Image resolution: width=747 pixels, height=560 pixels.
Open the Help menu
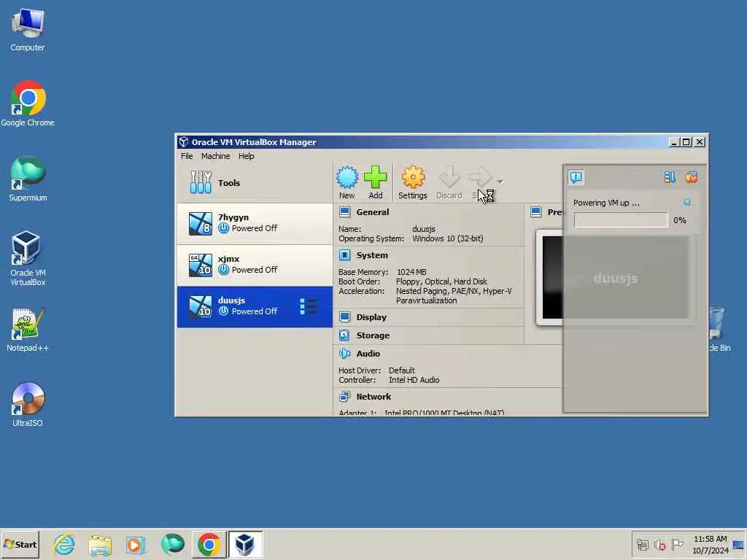click(x=247, y=156)
